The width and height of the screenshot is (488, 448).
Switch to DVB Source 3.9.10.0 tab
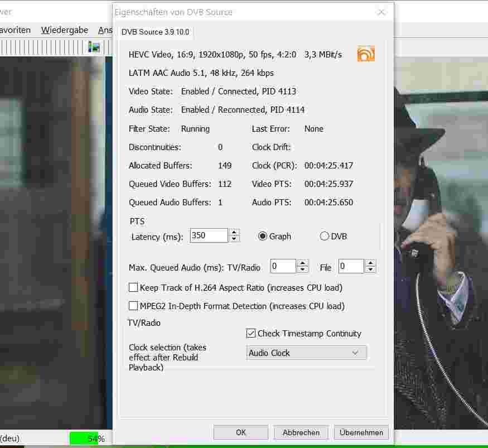(x=155, y=32)
